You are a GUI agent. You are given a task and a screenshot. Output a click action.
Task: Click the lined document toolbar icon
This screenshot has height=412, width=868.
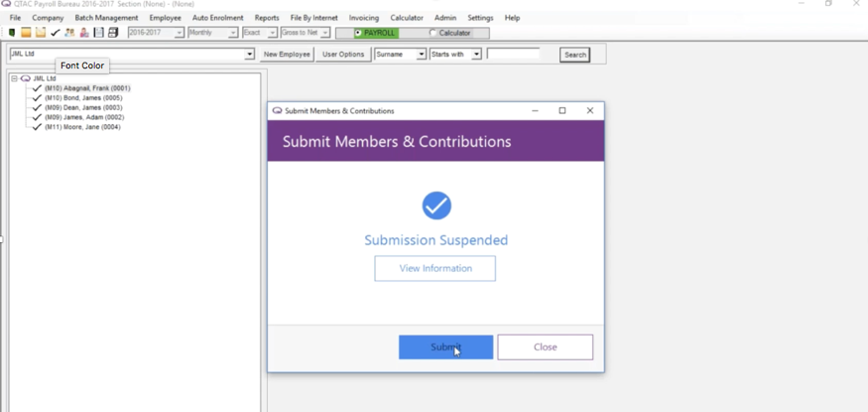(98, 33)
